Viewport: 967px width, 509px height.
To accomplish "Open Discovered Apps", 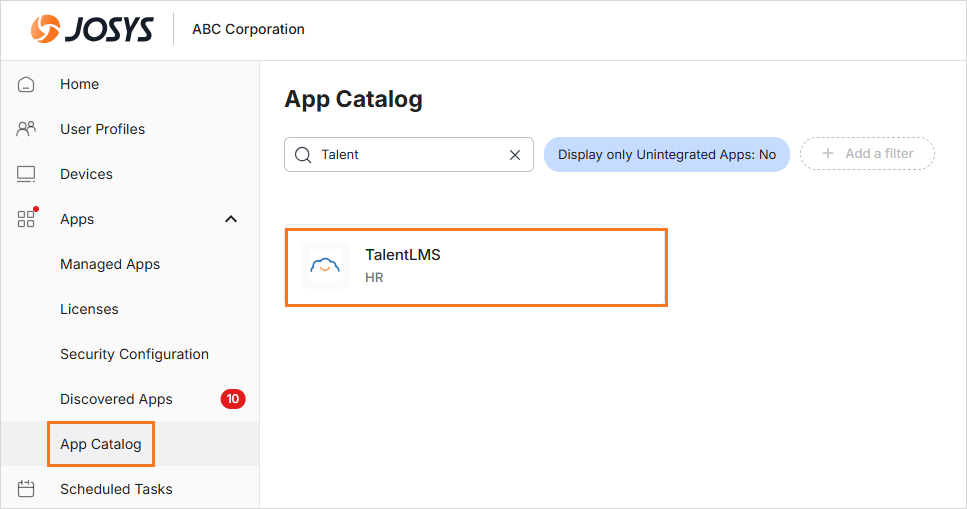I will (x=116, y=399).
